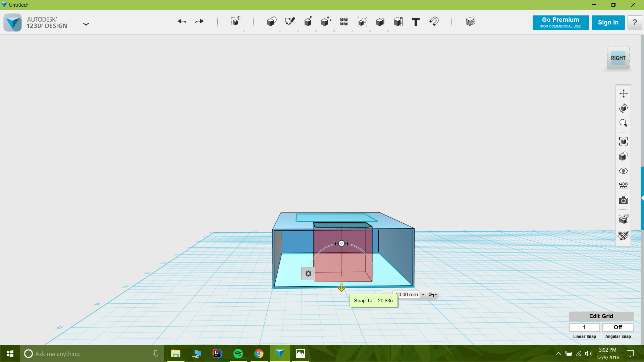Open IntelliJ IDEA from taskbar

coord(217,354)
